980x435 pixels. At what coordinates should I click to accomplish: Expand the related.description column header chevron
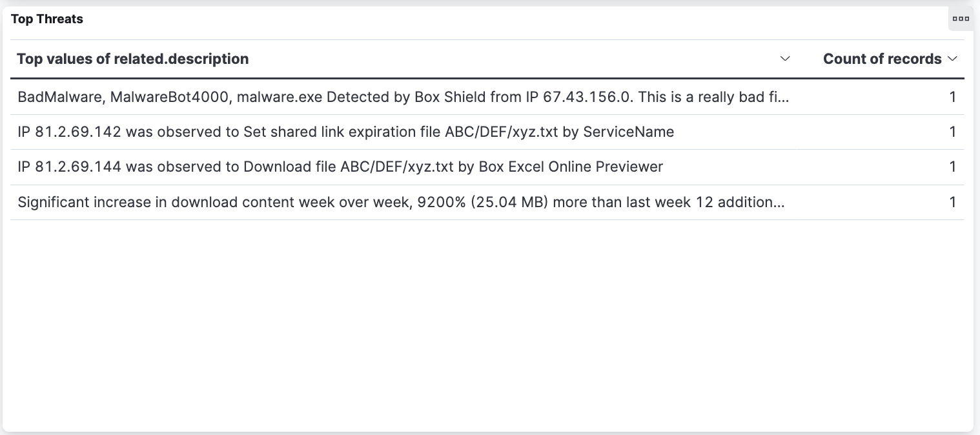785,59
